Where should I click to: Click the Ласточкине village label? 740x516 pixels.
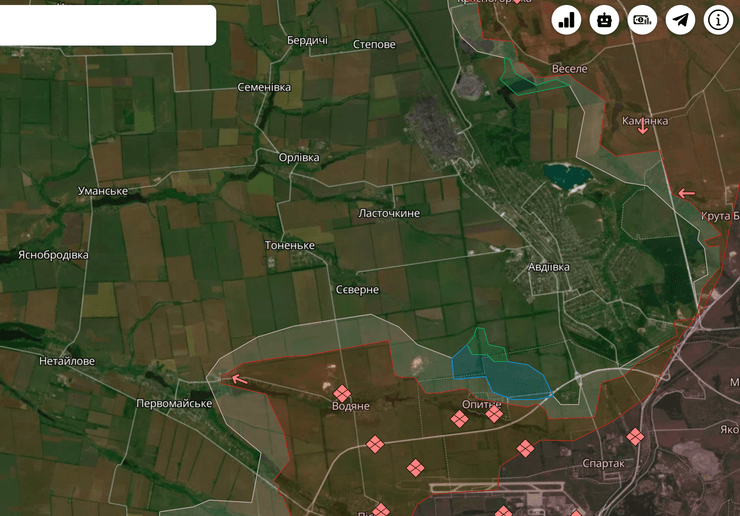pyautogui.click(x=389, y=214)
